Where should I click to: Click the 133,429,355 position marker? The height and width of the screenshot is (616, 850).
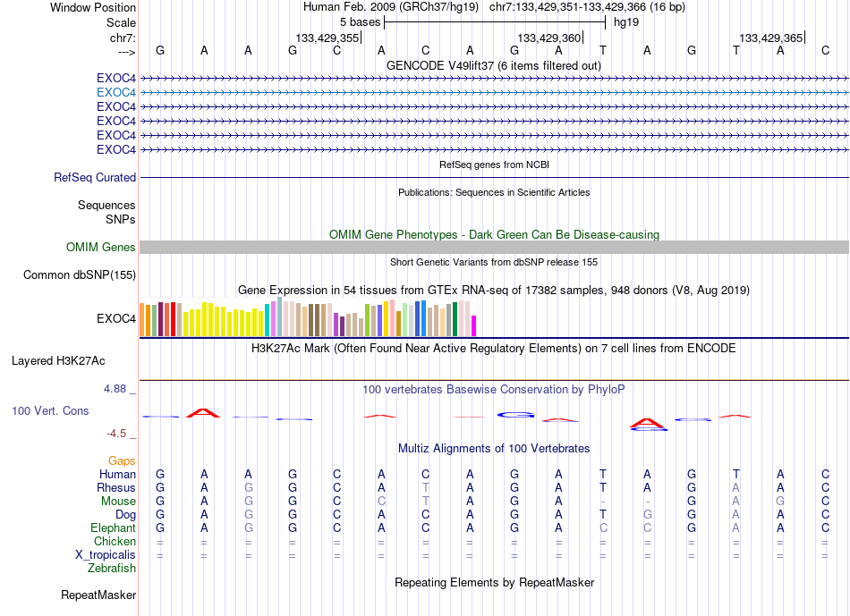coord(327,38)
